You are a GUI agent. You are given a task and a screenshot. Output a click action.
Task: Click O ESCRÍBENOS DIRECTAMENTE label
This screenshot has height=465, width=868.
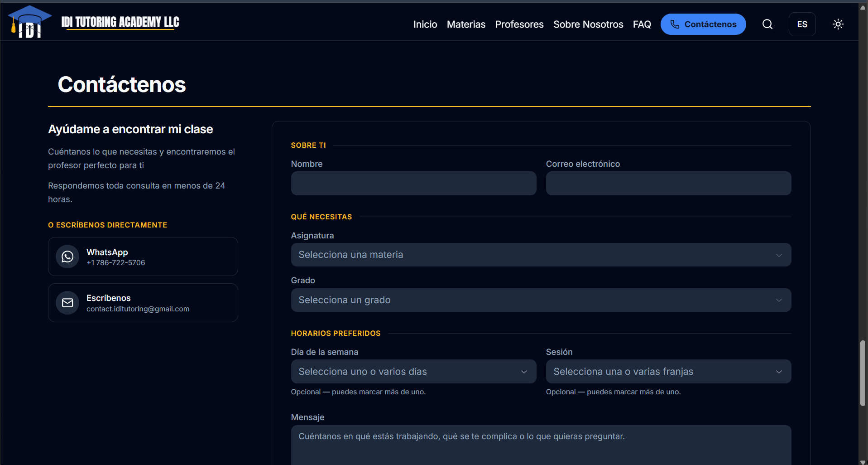coord(108,225)
